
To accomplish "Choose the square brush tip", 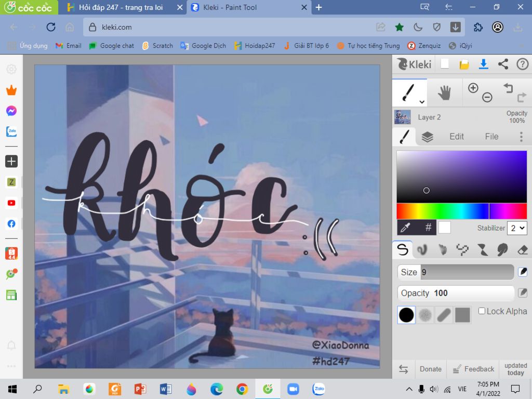I will click(462, 315).
